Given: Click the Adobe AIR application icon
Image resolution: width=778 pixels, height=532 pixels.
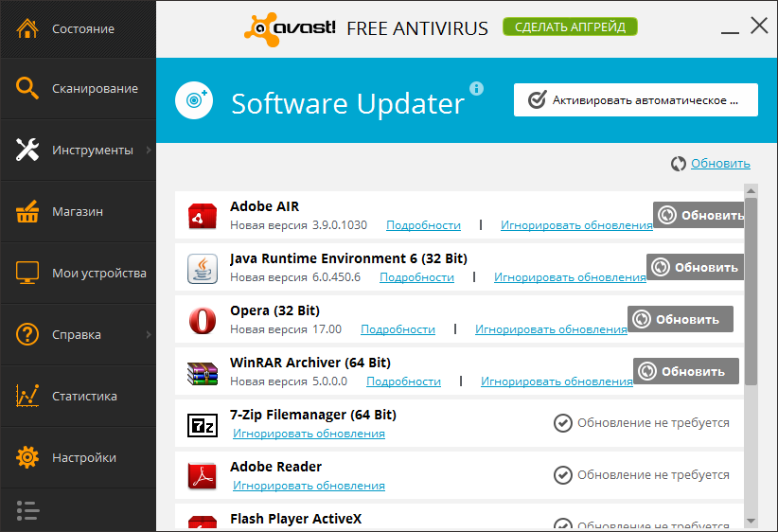Looking at the screenshot, I should tap(203, 217).
